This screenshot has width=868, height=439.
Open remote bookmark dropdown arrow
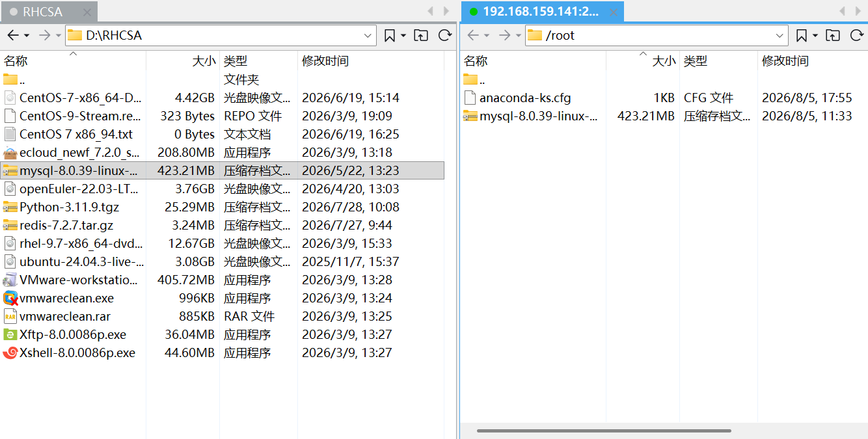coord(815,36)
